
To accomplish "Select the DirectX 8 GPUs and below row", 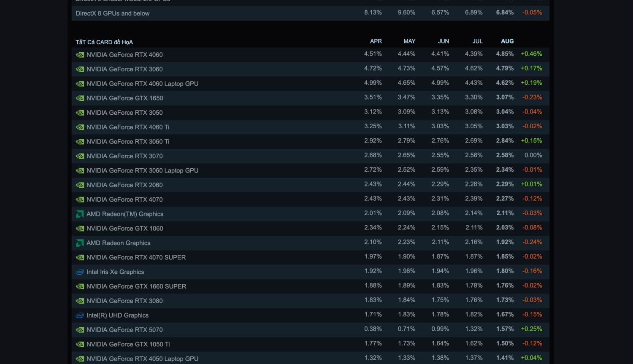I will pos(113,13).
